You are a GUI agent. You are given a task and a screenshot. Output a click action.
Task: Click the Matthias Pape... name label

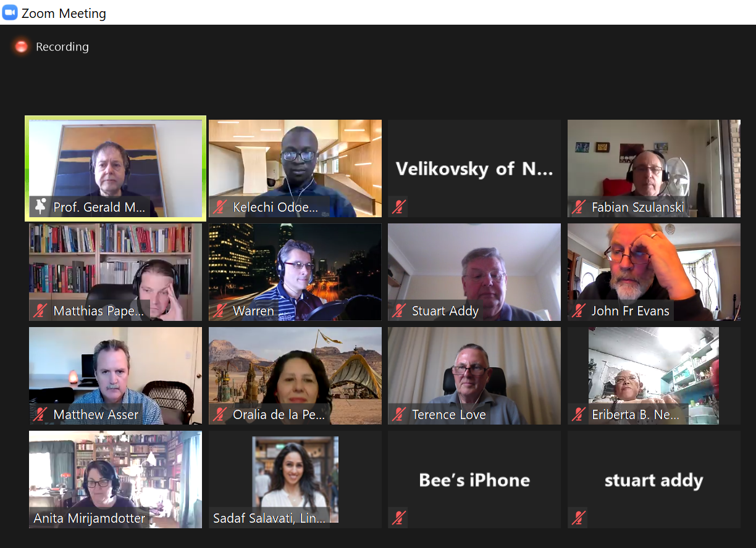pos(99,310)
